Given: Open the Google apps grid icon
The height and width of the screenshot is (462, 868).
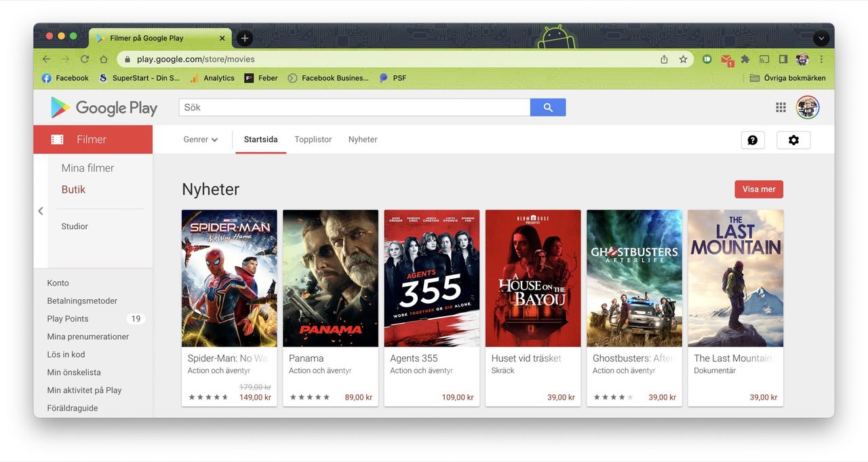Looking at the screenshot, I should (x=781, y=107).
